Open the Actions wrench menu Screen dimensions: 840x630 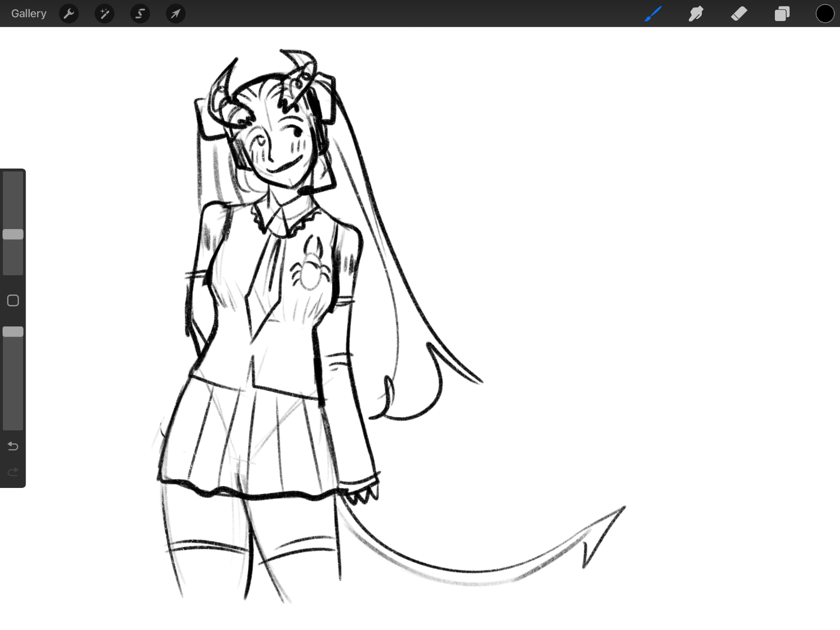[x=69, y=14]
